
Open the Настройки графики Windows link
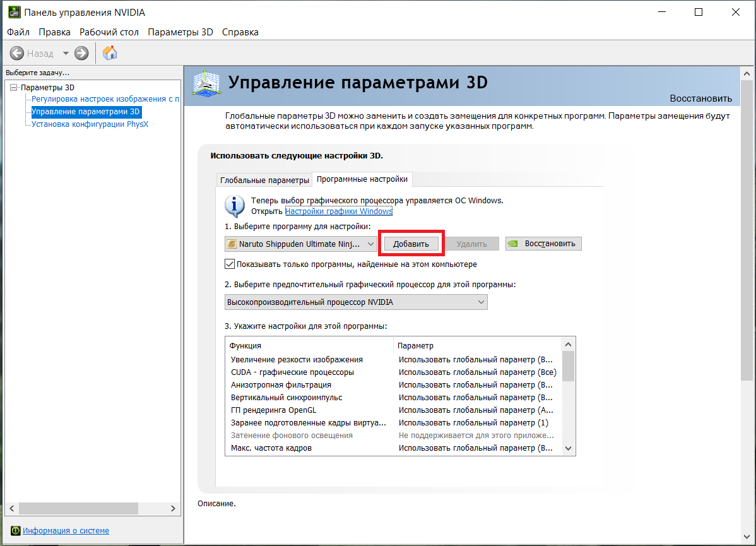tap(338, 211)
